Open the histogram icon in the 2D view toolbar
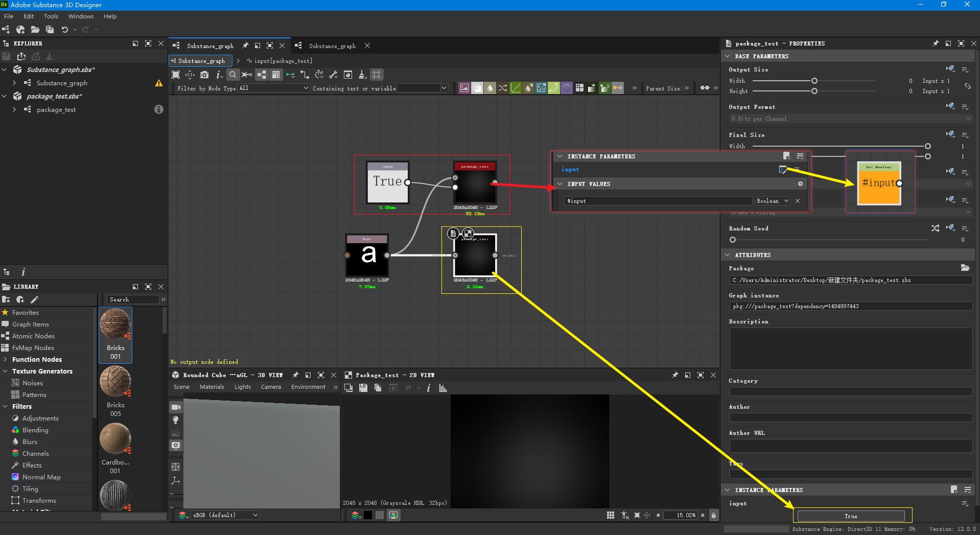980x535 pixels. (442, 387)
